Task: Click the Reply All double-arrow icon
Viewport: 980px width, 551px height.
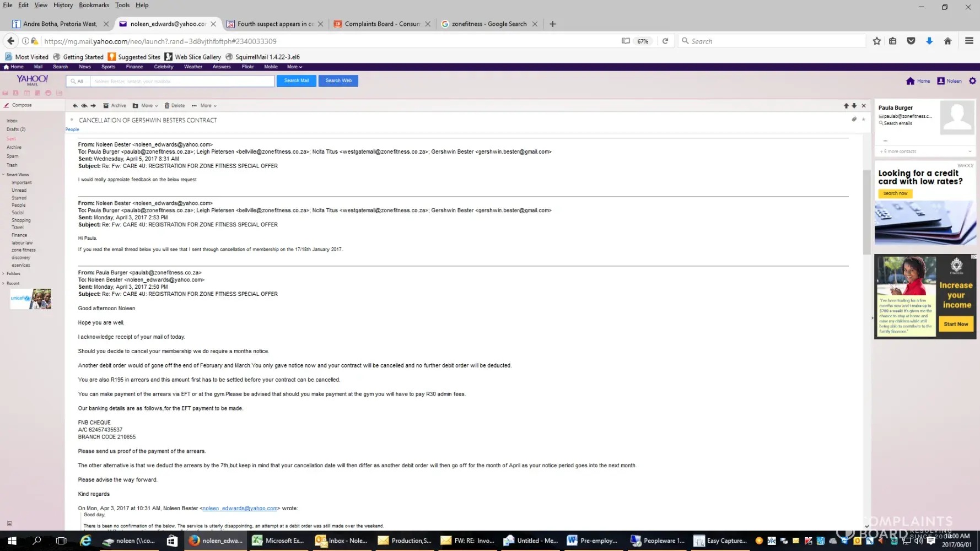Action: pyautogui.click(x=84, y=106)
